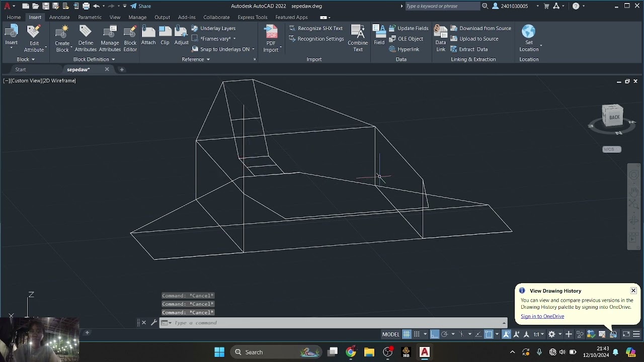Add a new drawing tab
The width and height of the screenshot is (644, 362).
pyautogui.click(x=122, y=69)
